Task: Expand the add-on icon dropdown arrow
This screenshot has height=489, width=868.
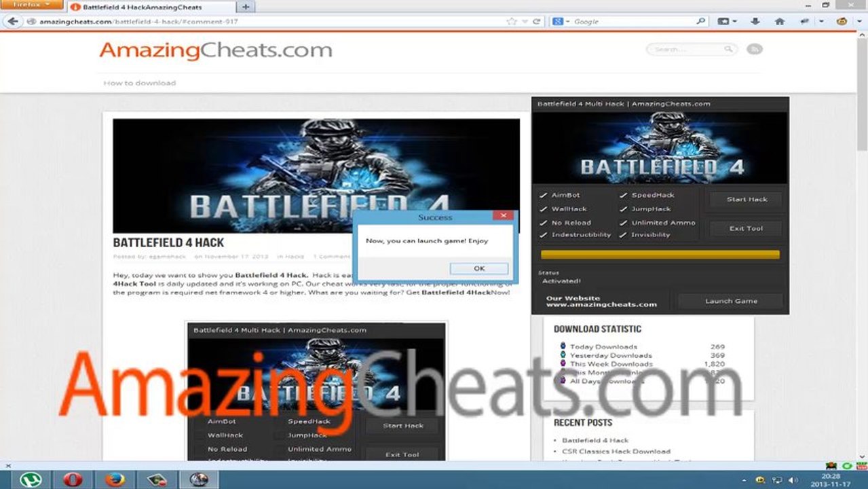Action: click(821, 21)
